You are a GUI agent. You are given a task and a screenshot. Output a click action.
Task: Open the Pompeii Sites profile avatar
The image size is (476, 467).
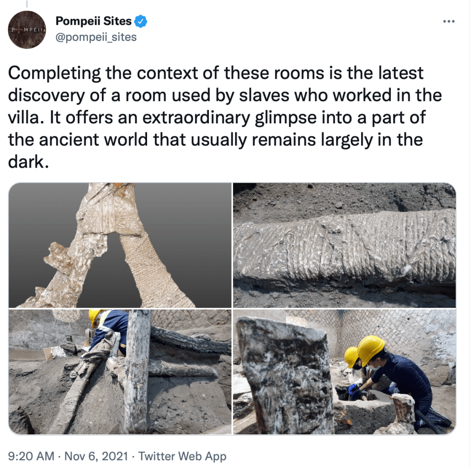(x=27, y=29)
